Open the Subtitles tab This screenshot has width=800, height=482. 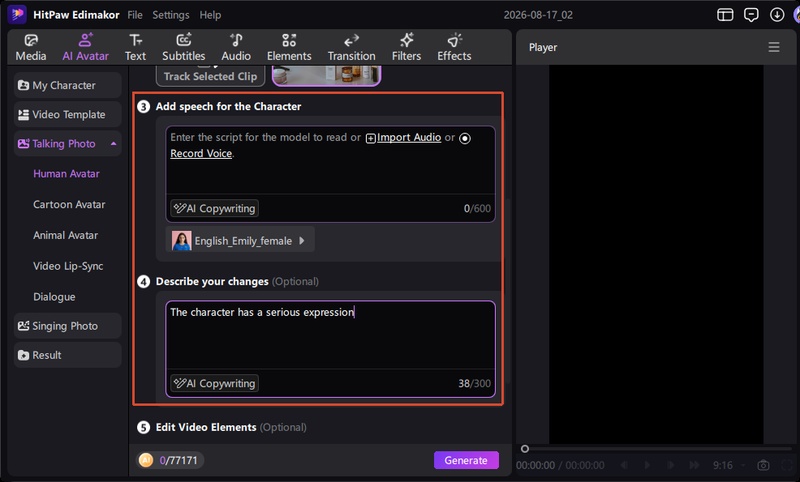click(184, 47)
